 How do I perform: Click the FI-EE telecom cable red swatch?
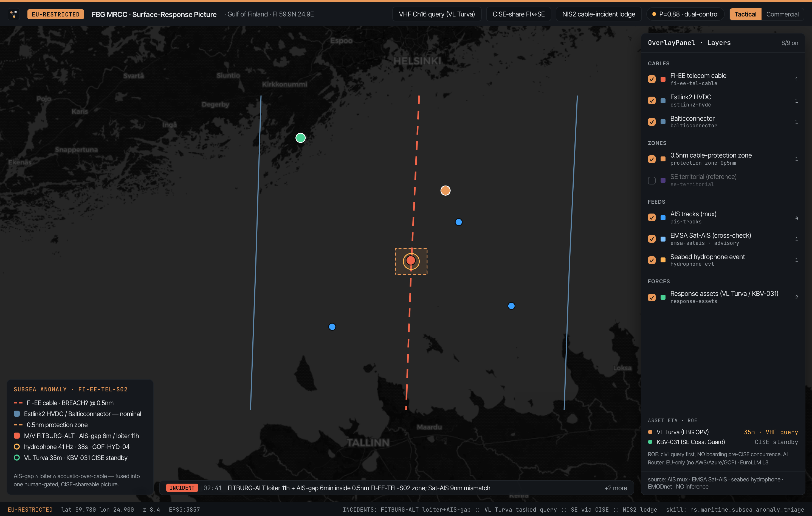(x=663, y=79)
